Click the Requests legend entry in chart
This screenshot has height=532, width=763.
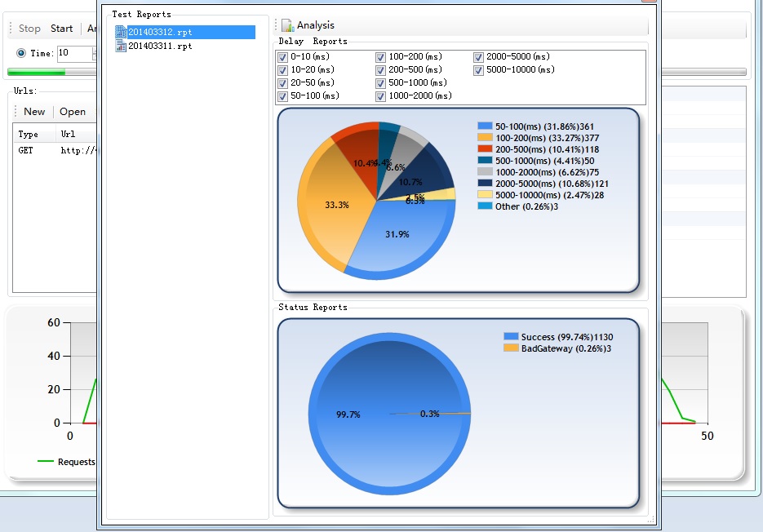(x=67, y=462)
